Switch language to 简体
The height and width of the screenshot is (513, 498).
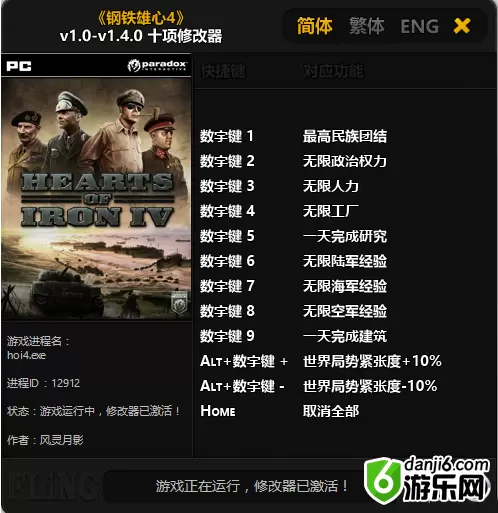[x=314, y=26]
